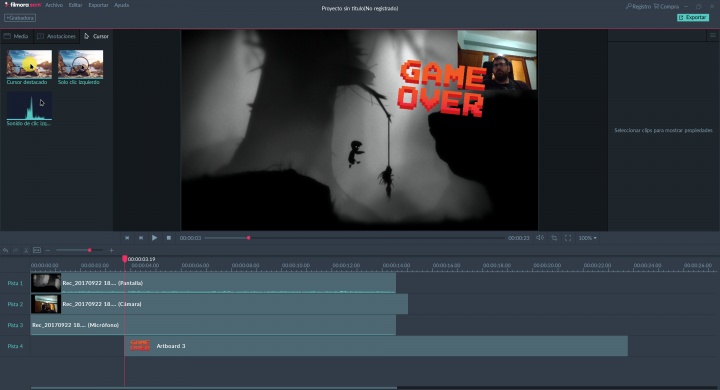Click the Pista 1 track label
Image resolution: width=720 pixels, height=390 pixels.
point(15,283)
